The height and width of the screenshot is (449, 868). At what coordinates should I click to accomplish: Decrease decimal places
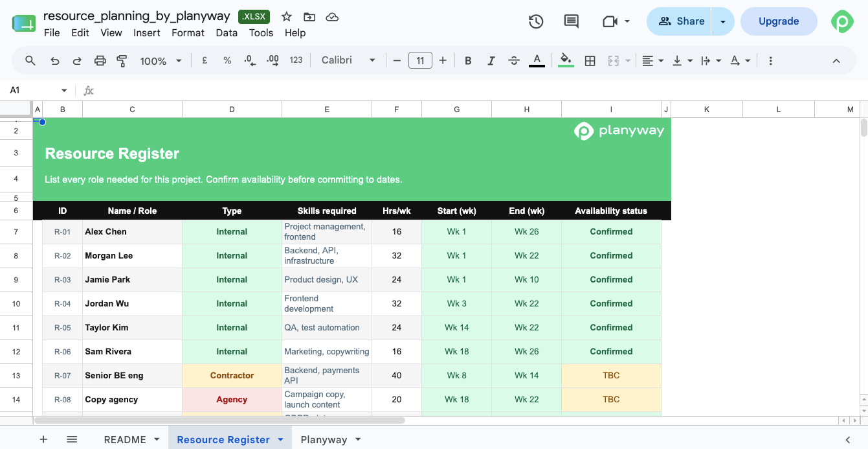tap(250, 60)
